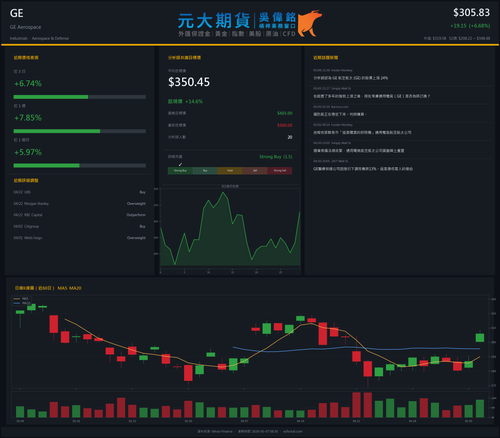Open the Barrons.com news headline
The image size is (500, 438).
coord(340,114)
